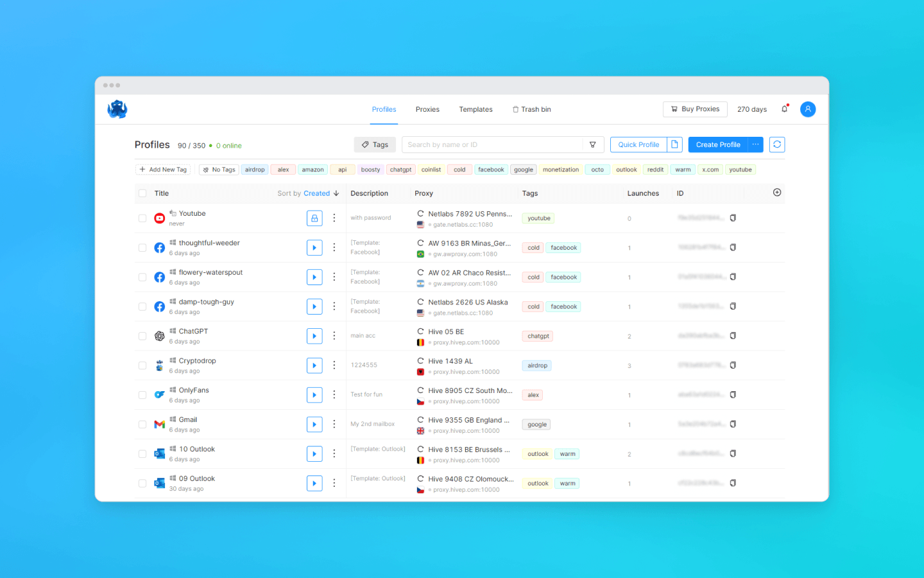The height and width of the screenshot is (578, 924).
Task: Open three-dot menu for 10 Outlook
Action: (x=334, y=454)
